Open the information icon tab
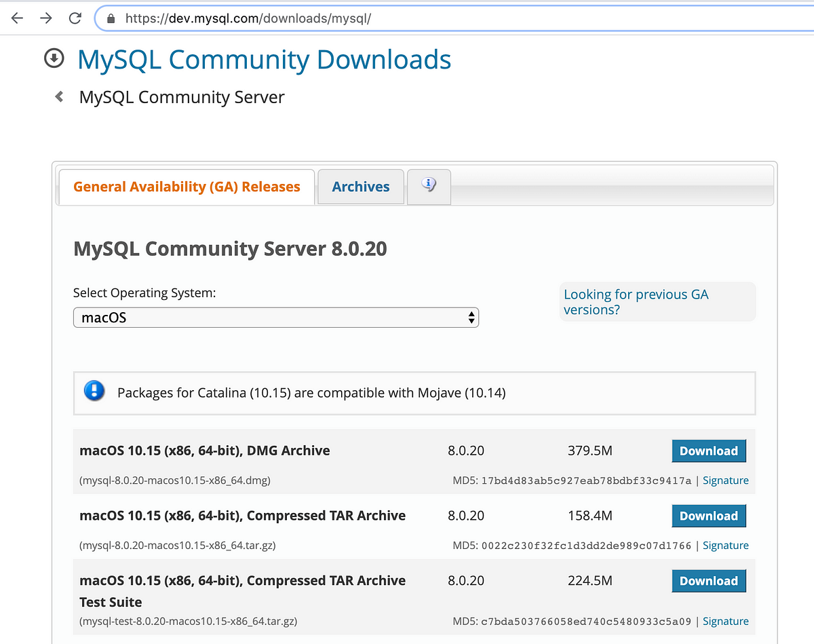 point(429,187)
